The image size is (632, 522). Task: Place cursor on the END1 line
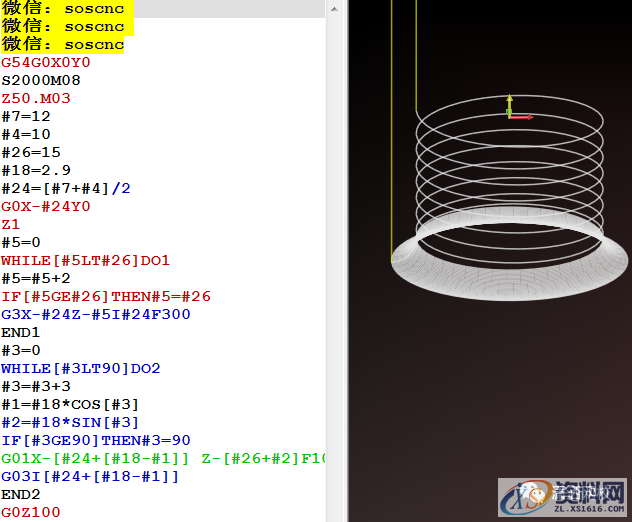coord(20,333)
